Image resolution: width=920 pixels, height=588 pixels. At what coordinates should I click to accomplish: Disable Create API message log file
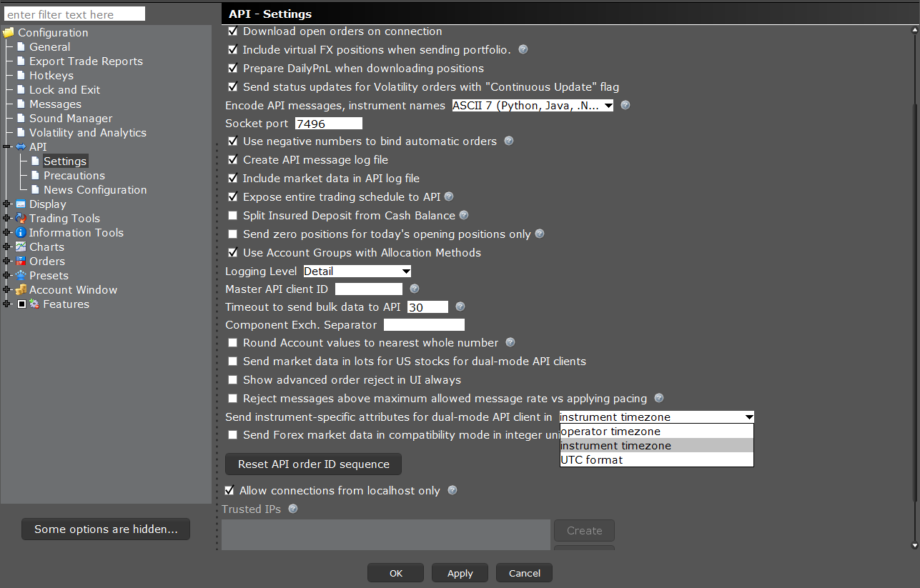pos(232,159)
